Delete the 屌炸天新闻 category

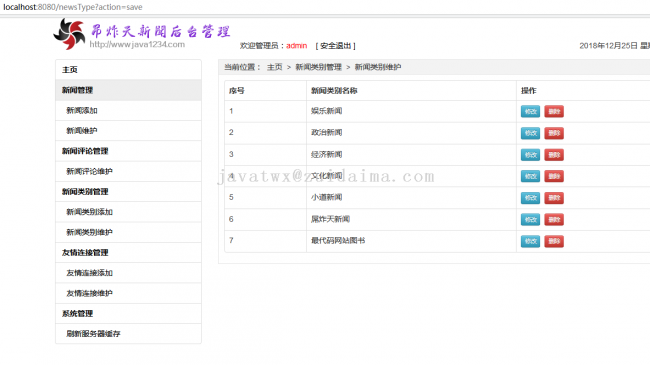click(x=554, y=219)
